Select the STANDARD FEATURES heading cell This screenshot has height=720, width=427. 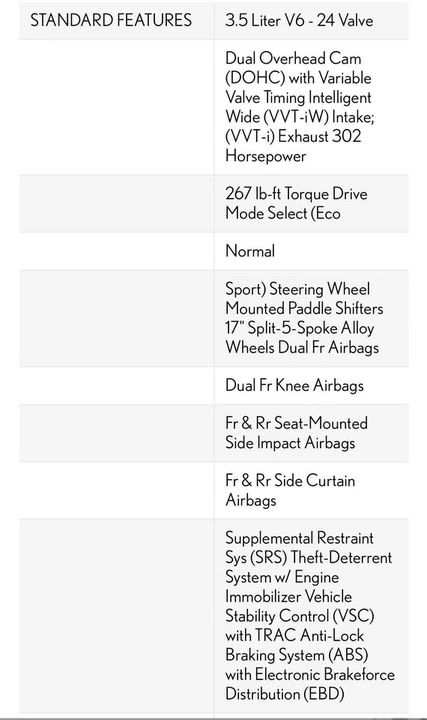(x=117, y=20)
